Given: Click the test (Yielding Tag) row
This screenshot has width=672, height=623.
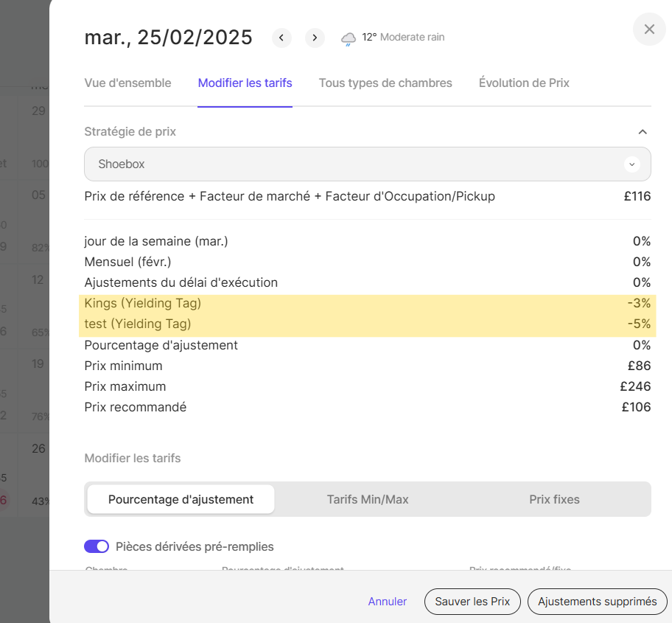Looking at the screenshot, I should tap(367, 324).
